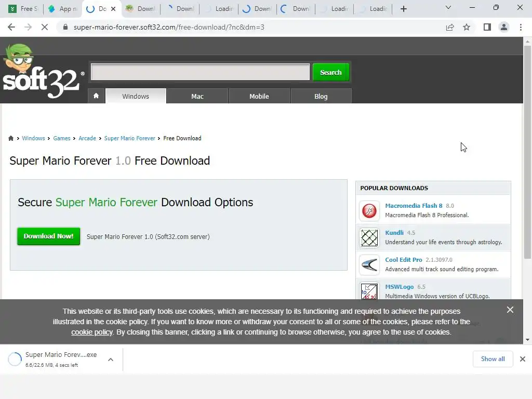Open the Cool Edit Pro link
The height and width of the screenshot is (399, 532).
coord(403,260)
